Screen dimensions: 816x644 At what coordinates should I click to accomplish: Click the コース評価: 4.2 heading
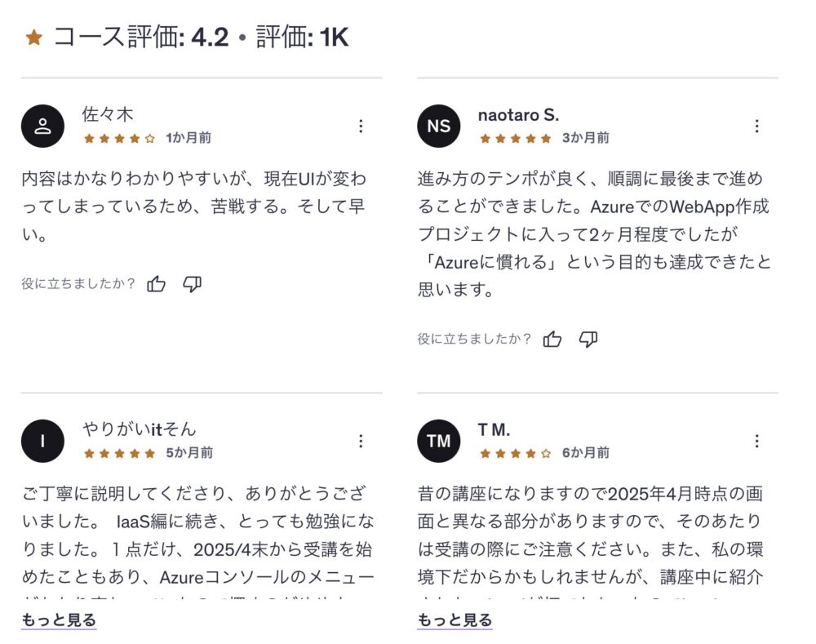(x=140, y=38)
